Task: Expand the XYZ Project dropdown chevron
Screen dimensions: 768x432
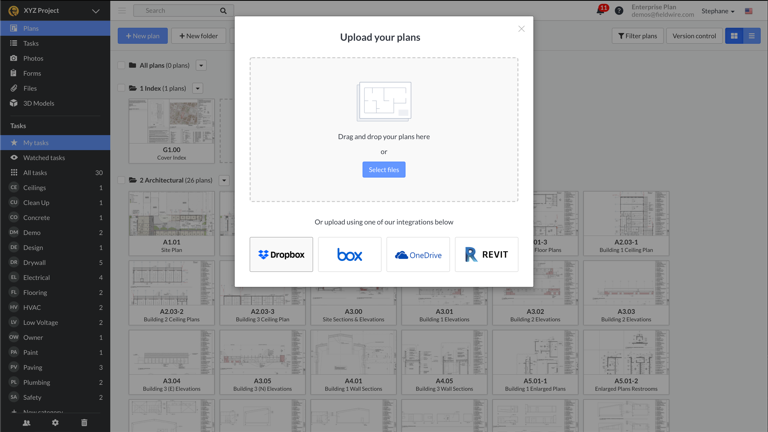Action: click(x=96, y=11)
